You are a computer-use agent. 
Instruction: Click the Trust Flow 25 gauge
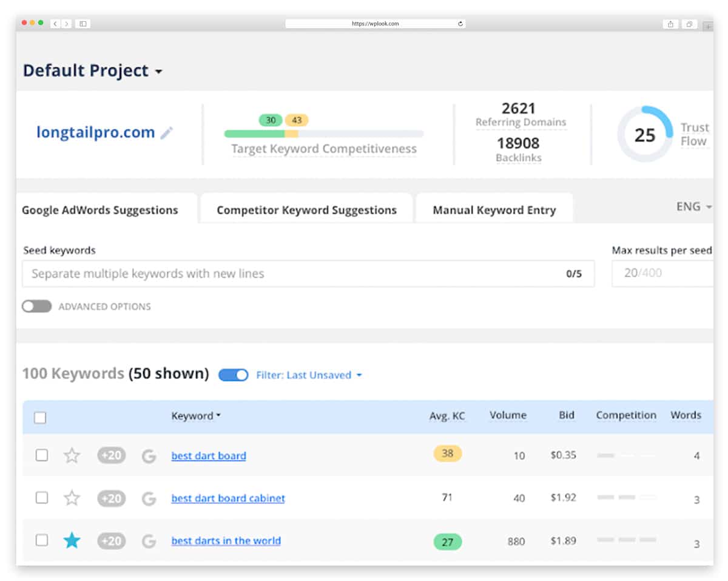coord(645,134)
